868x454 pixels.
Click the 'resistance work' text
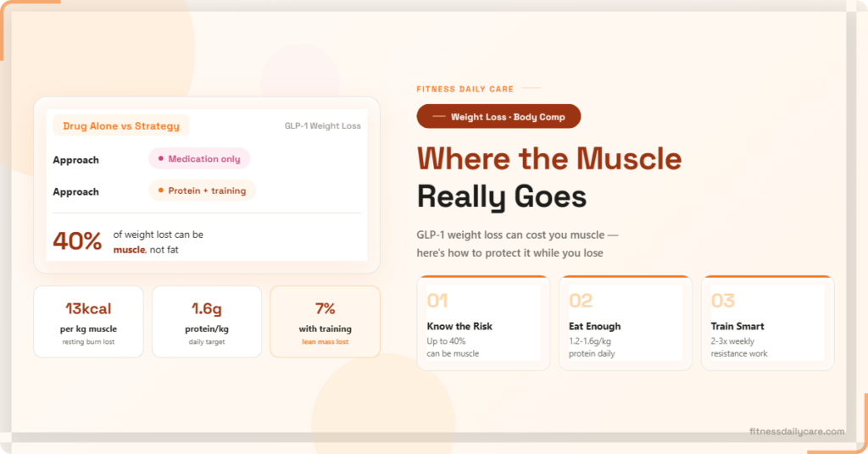pyautogui.click(x=739, y=353)
